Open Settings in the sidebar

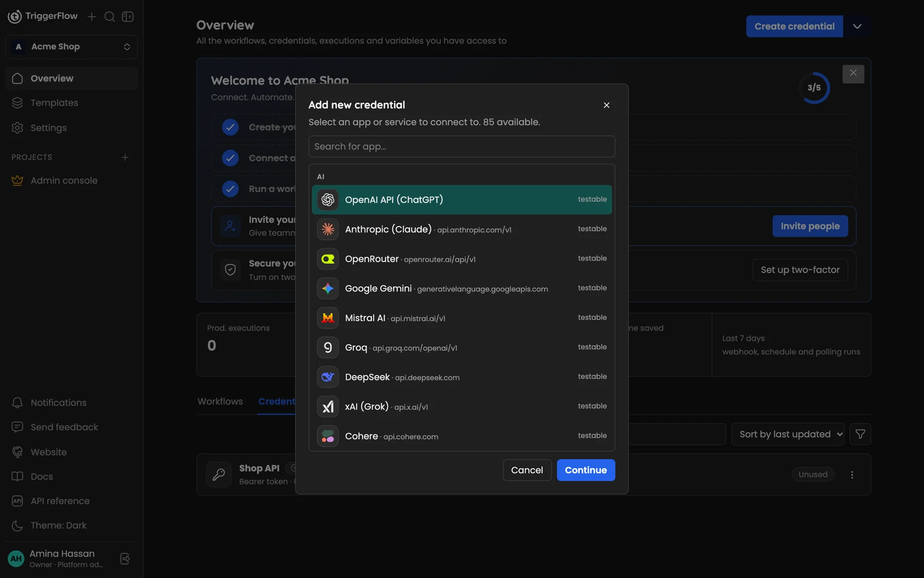[71, 128]
